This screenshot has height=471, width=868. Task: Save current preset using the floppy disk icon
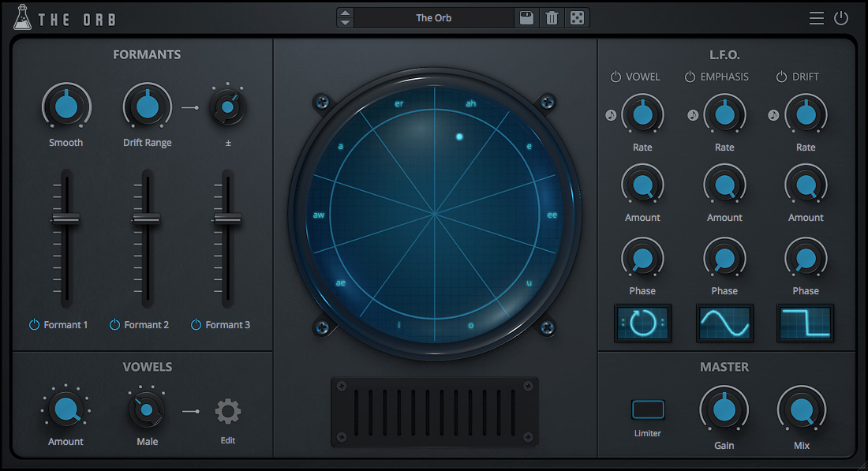tap(526, 17)
